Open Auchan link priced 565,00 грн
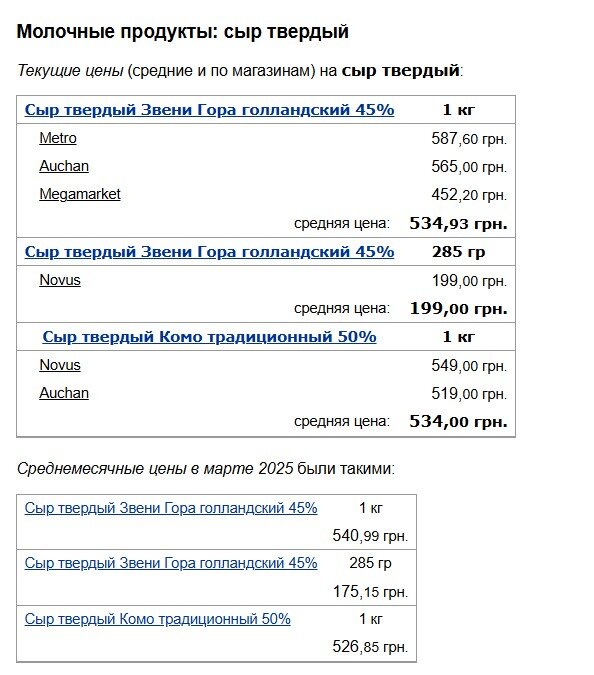594x675 pixels. coord(64,166)
